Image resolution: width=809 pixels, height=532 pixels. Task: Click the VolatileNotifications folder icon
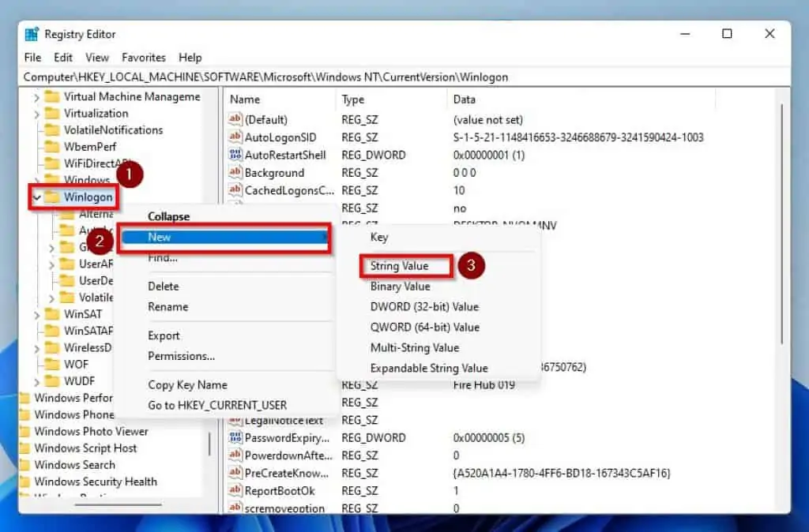53,130
